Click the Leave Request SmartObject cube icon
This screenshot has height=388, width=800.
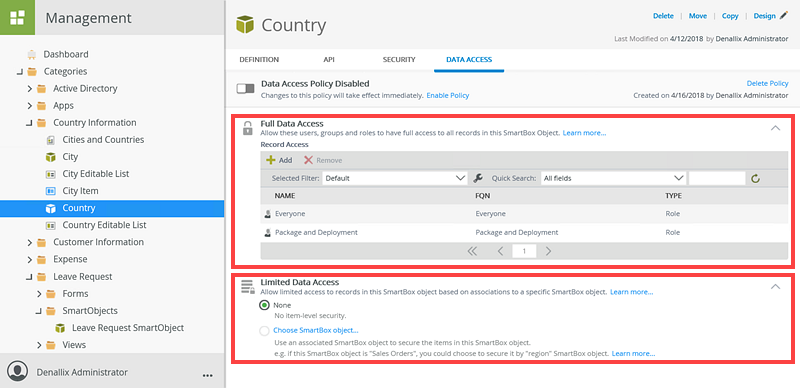[x=60, y=328]
